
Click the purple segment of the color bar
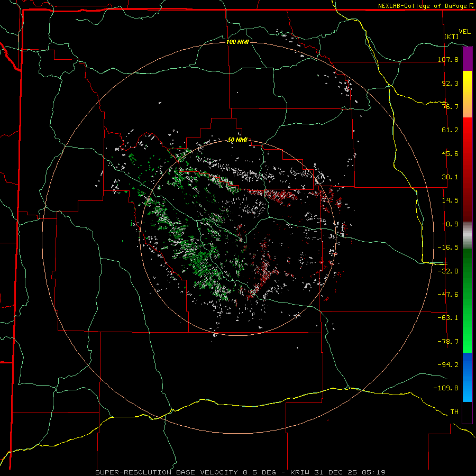coord(467,59)
